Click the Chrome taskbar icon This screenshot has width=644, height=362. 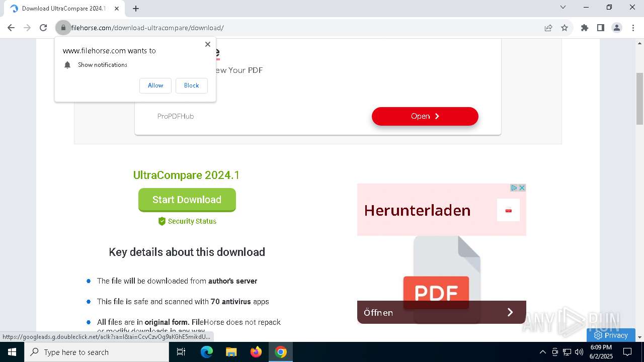coord(281,352)
